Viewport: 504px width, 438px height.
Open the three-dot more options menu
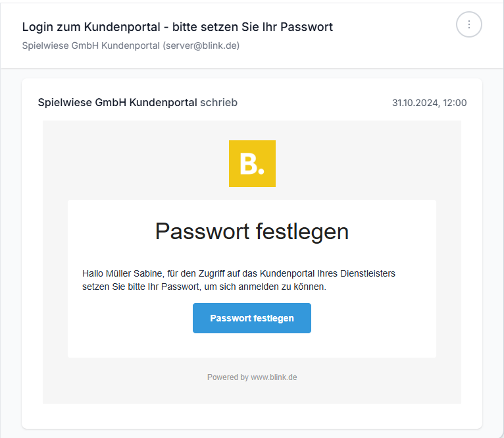pos(468,25)
